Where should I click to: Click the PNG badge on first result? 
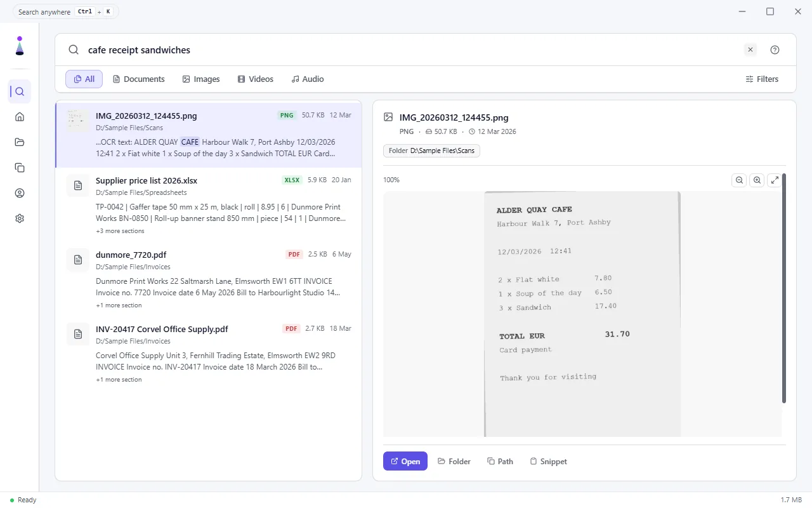click(287, 116)
